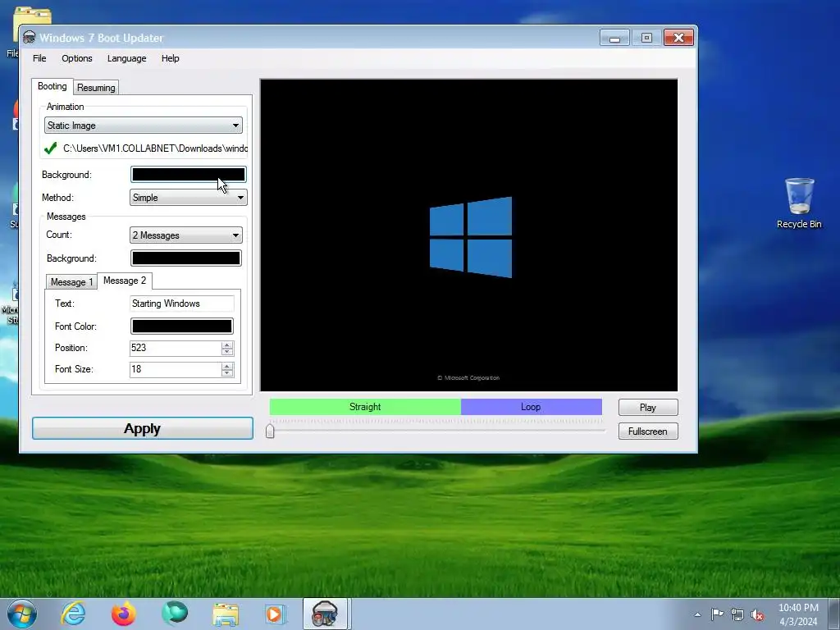Click the Apply button
The height and width of the screenshot is (630, 840).
[x=143, y=428]
